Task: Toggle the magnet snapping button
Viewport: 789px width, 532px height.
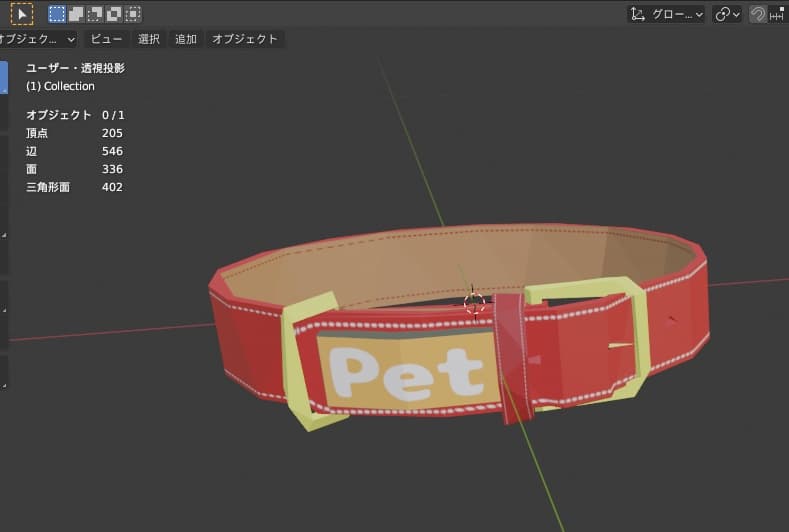Action: point(758,14)
